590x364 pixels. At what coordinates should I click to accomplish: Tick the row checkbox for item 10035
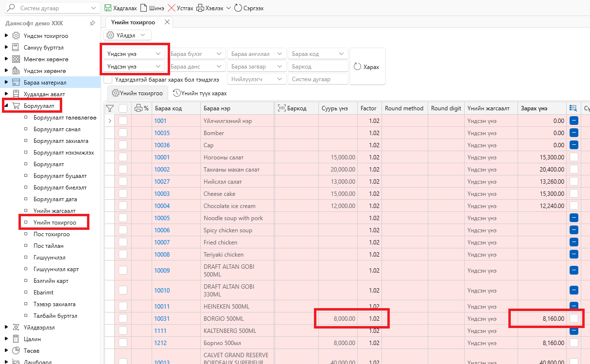pos(123,133)
